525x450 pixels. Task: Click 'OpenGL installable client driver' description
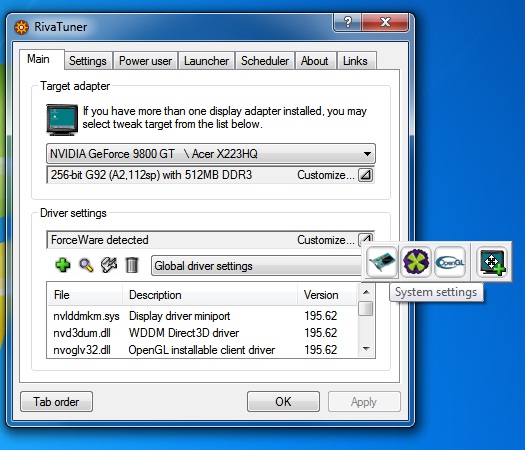point(202,350)
